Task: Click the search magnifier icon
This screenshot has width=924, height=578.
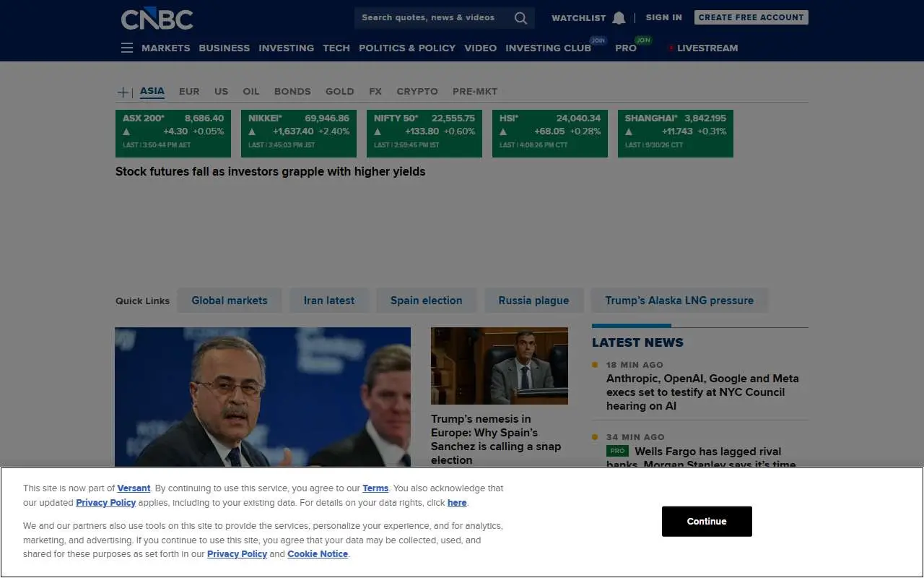Action: pos(520,18)
